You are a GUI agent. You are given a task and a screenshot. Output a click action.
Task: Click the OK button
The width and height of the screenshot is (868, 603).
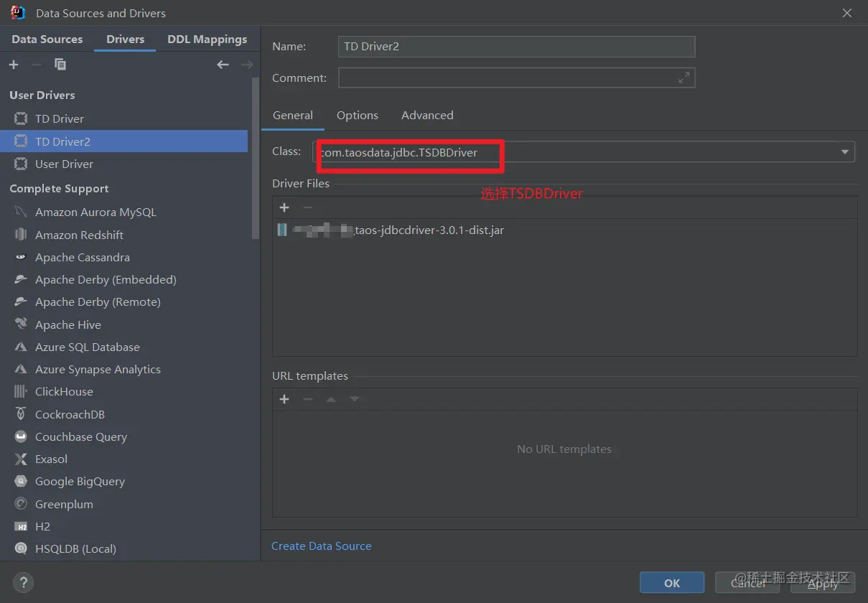coord(672,583)
